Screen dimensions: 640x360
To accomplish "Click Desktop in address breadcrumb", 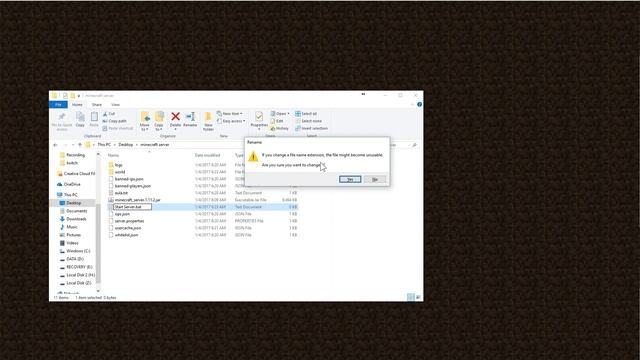I will [x=126, y=145].
